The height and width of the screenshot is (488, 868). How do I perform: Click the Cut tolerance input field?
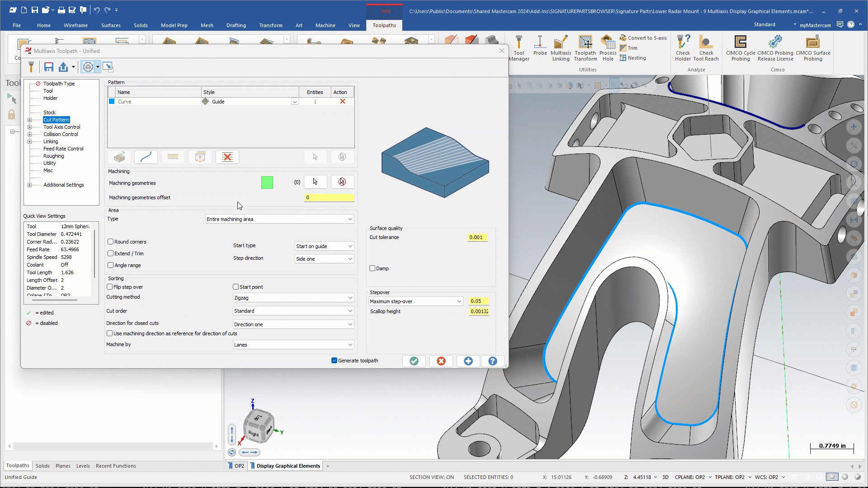[477, 237]
